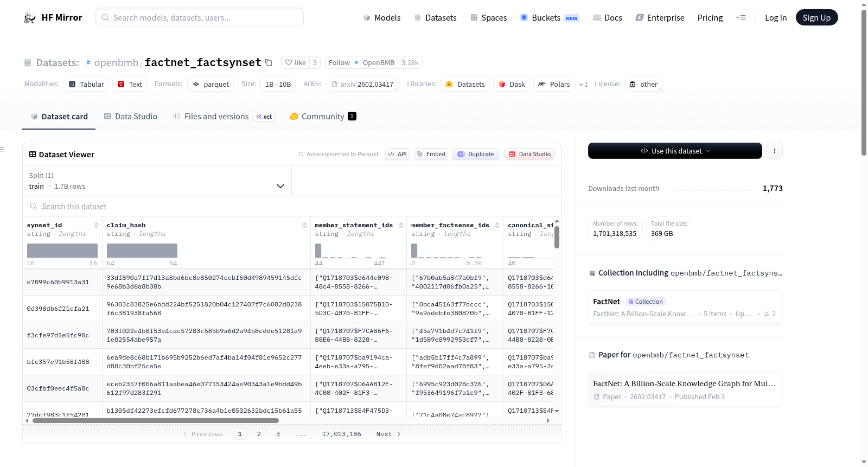
Task: Focus the search models and datasets field
Action: click(200, 17)
